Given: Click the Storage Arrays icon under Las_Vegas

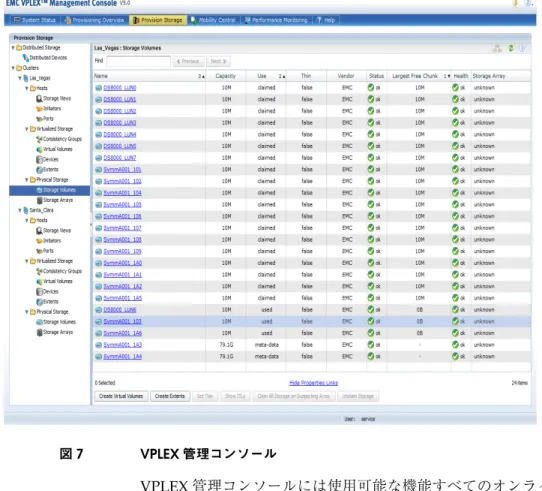Looking at the screenshot, I should [x=40, y=200].
